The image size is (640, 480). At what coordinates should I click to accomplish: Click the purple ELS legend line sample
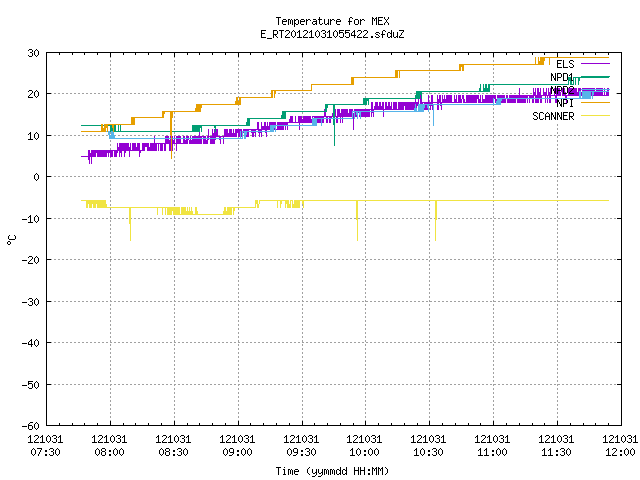tap(595, 64)
